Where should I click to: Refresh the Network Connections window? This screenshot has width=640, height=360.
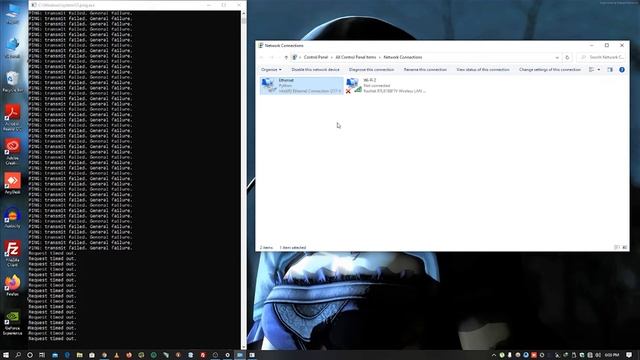[x=567, y=58]
